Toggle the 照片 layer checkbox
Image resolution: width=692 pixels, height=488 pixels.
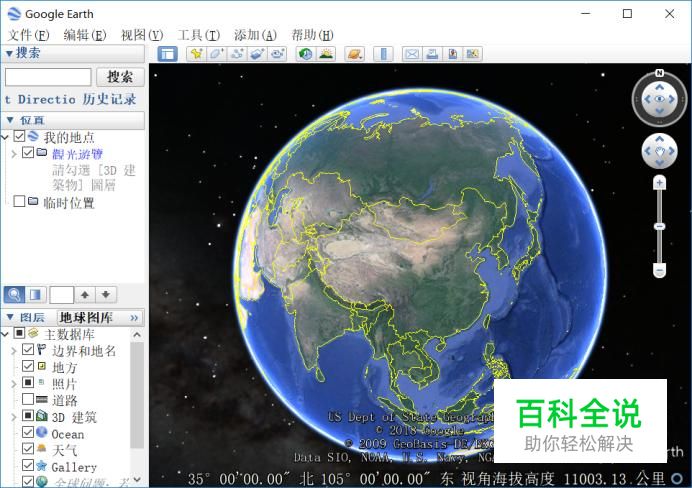tap(28, 382)
